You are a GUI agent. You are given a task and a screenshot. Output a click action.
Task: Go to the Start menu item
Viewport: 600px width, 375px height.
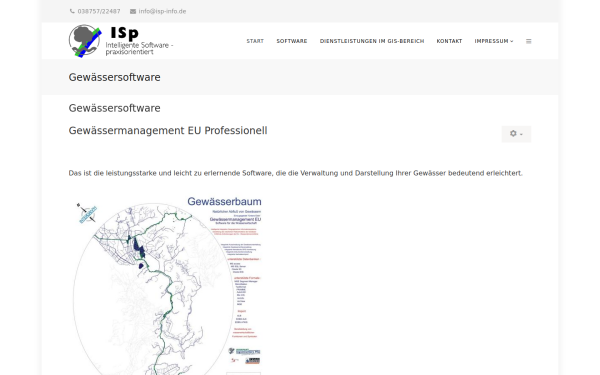(255, 41)
